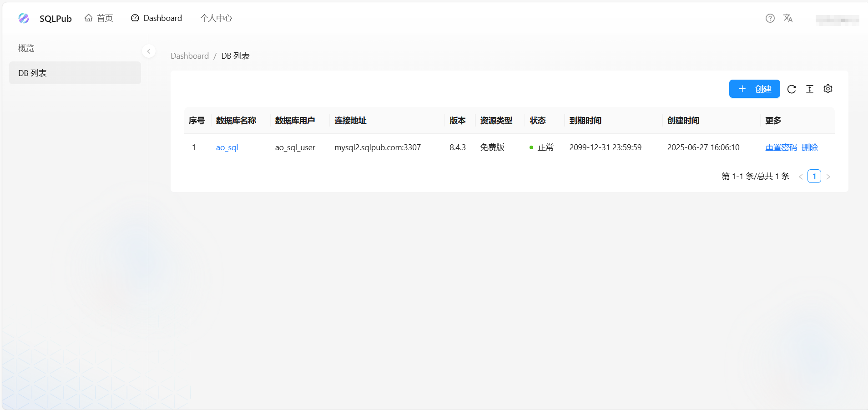Collapse the sidebar with the chevron arrow

tap(148, 51)
